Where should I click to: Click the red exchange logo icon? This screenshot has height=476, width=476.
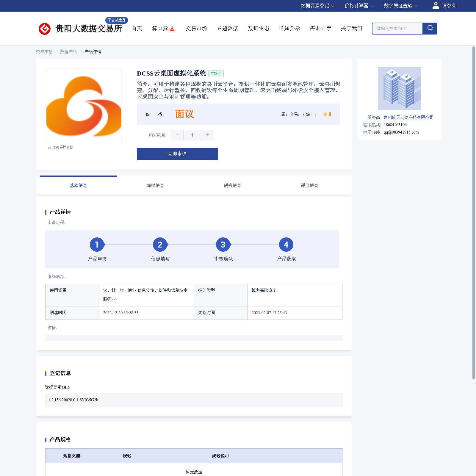click(x=45, y=29)
